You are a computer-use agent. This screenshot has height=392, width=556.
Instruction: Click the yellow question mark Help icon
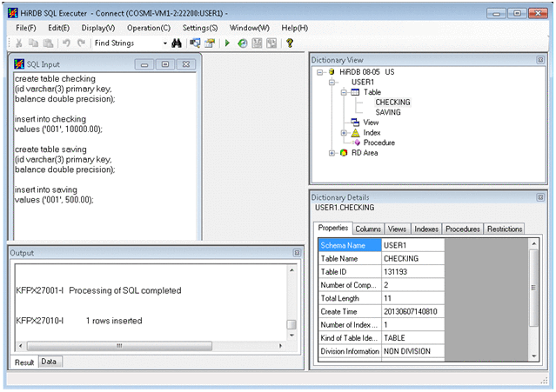tap(290, 43)
